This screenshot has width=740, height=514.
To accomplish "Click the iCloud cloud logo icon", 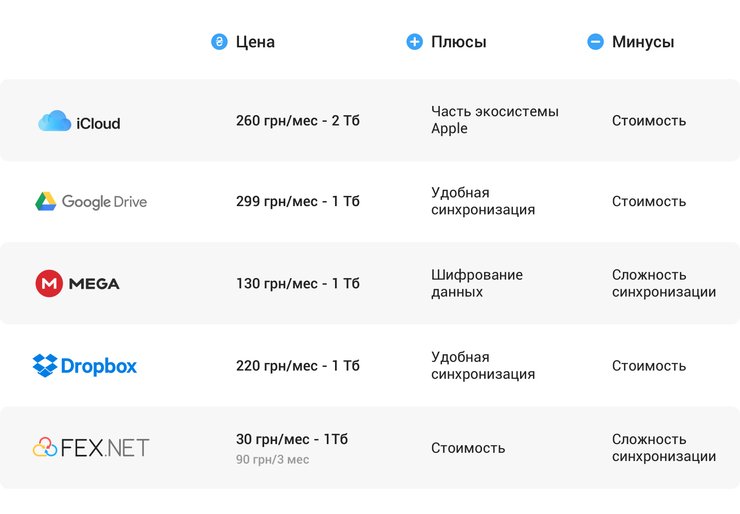I will (54, 122).
